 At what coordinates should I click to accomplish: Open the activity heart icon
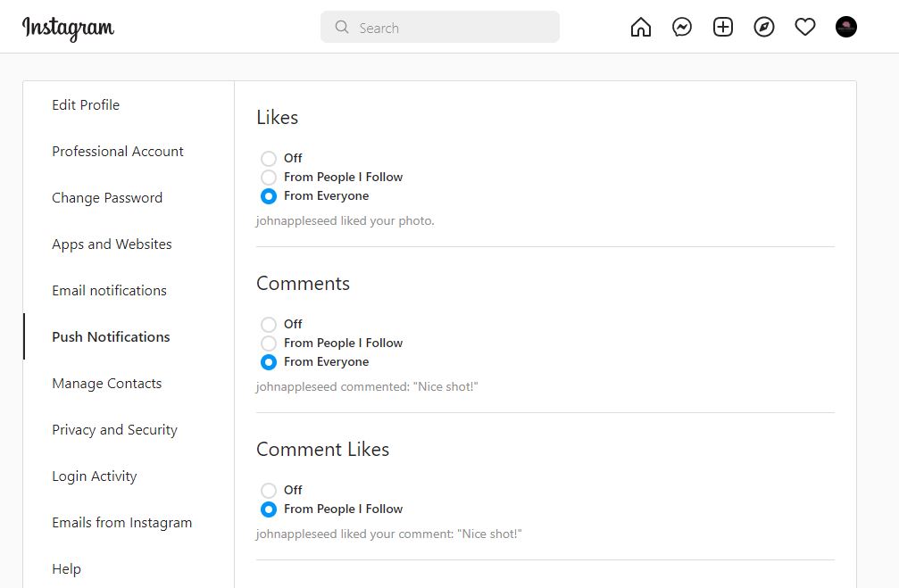coord(805,27)
